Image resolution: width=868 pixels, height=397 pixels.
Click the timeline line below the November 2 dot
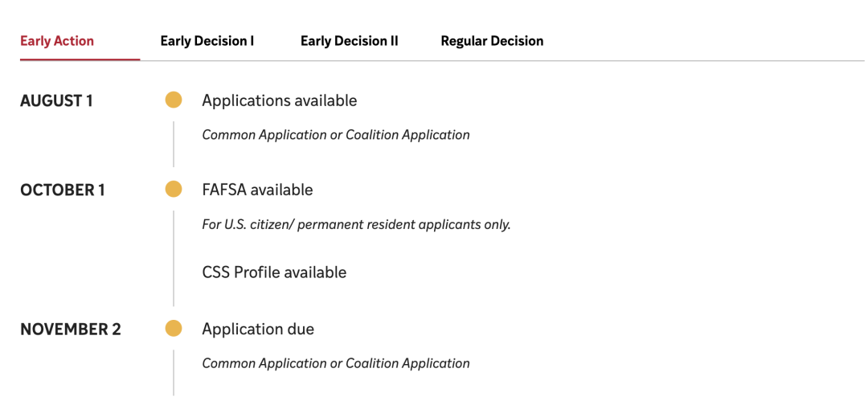pos(174,372)
